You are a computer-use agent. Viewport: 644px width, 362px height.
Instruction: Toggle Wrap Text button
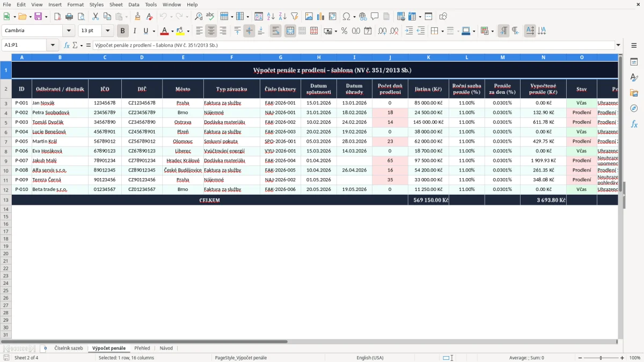pyautogui.click(x=275, y=31)
